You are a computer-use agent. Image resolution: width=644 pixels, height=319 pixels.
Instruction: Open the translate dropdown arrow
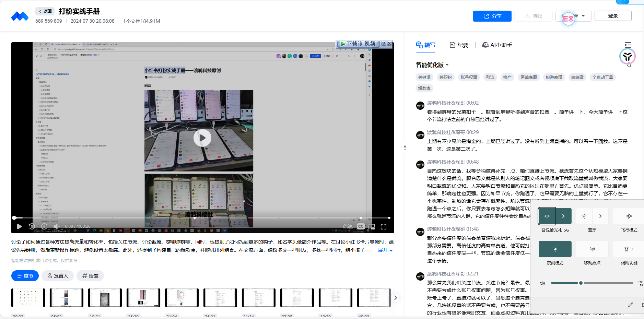583,16
